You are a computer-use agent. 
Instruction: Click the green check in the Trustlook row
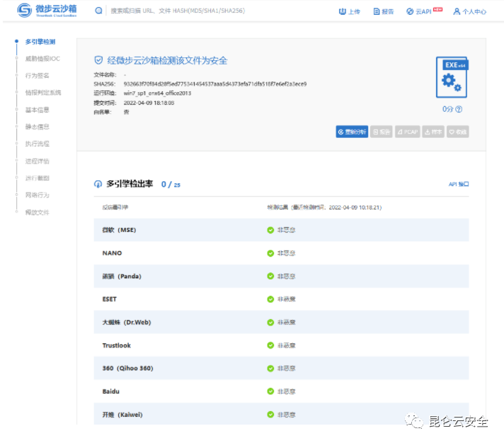270,345
